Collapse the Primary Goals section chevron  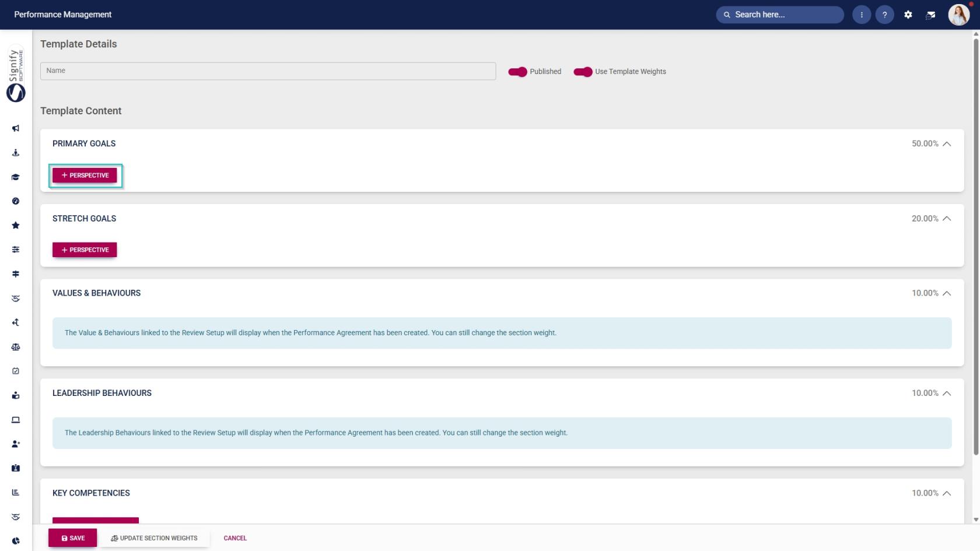click(947, 144)
